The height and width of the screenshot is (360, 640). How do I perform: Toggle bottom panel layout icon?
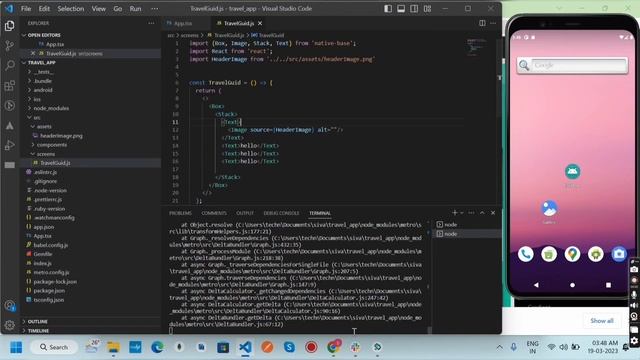tap(401, 9)
